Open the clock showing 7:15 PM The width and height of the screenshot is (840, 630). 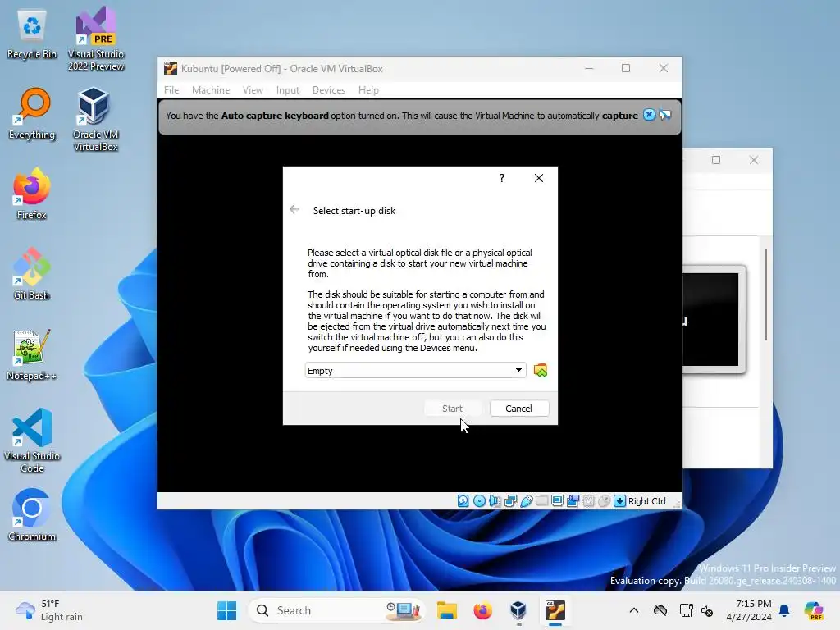[x=749, y=610]
